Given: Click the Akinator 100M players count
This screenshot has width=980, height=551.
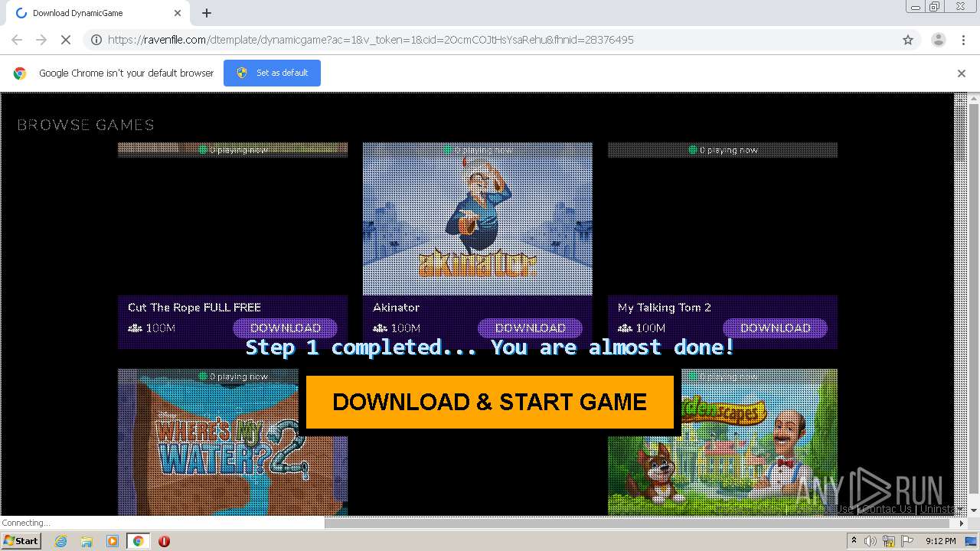Looking at the screenshot, I should 397,328.
